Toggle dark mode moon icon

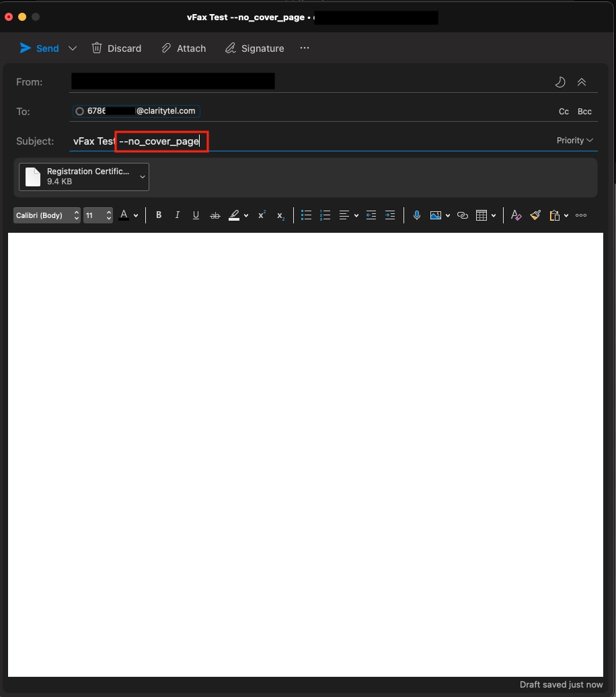coord(560,82)
